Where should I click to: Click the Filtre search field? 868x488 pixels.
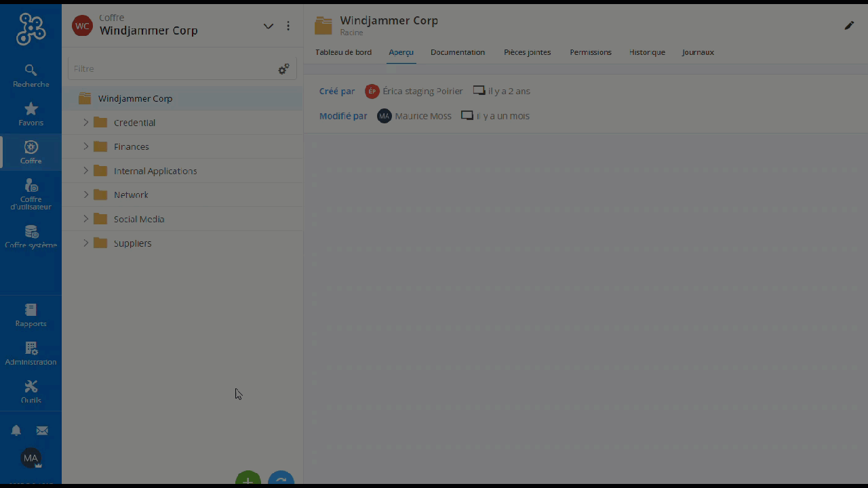coord(170,69)
